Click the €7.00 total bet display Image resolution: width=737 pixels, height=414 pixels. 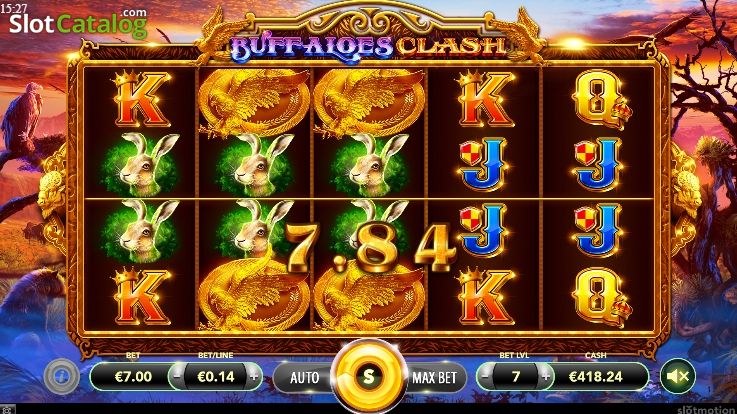click(x=133, y=376)
